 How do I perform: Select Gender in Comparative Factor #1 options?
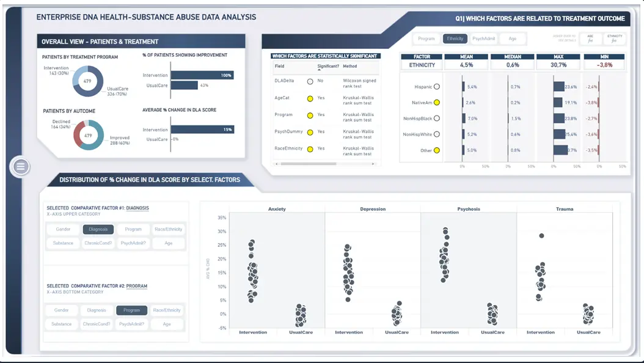(63, 229)
